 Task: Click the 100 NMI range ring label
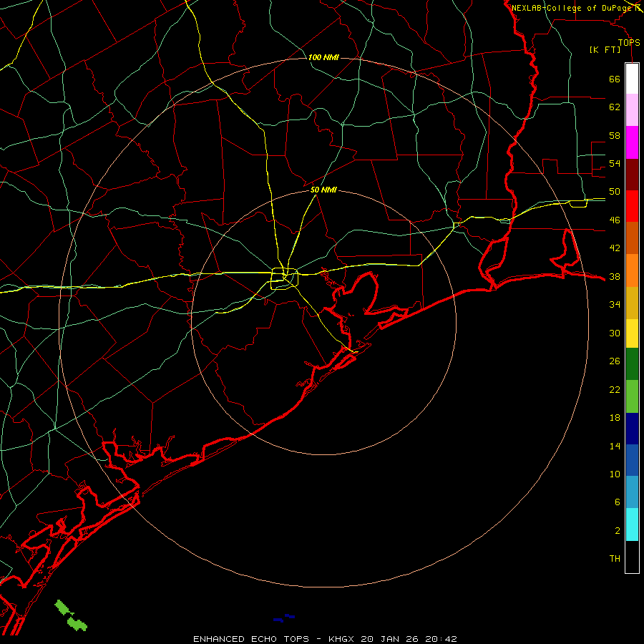323,57
